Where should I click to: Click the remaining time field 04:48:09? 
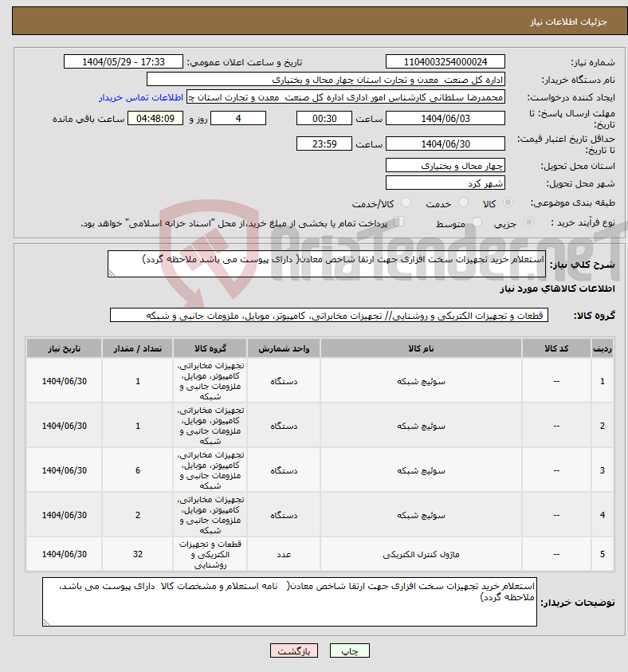click(155, 118)
